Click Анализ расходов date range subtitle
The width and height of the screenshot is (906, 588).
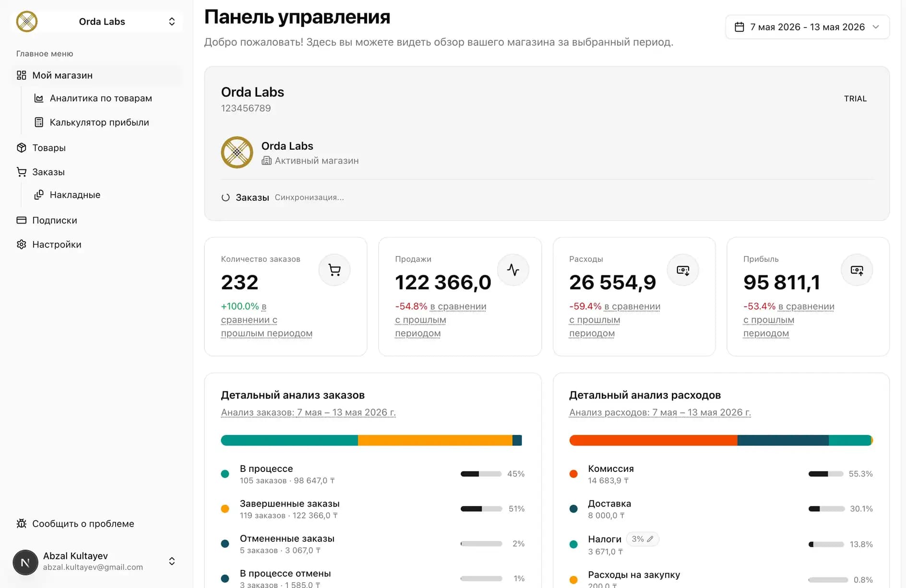pyautogui.click(x=660, y=412)
